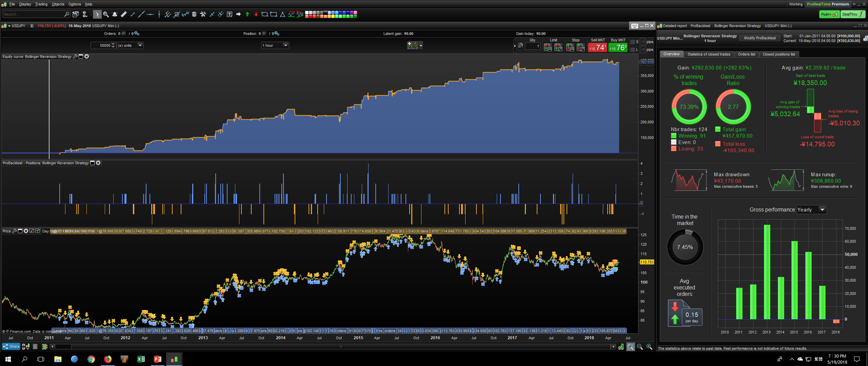
Task: Click the trash can delete-objects icon
Action: [x=194, y=14]
